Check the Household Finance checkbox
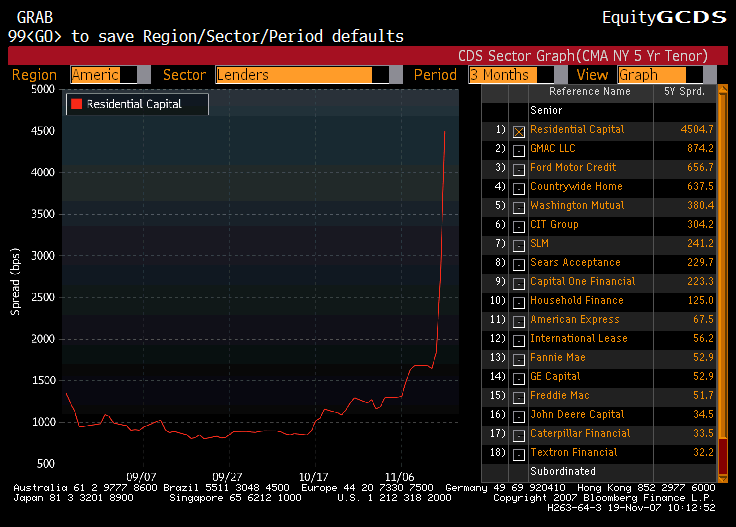This screenshot has width=736, height=527. coord(519,303)
